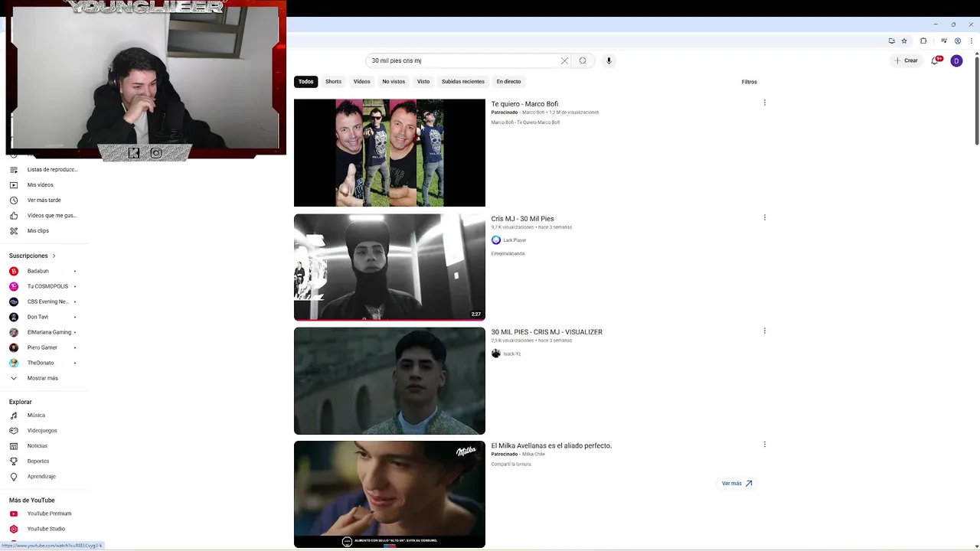Open options menu for Te quiero - Marco Bofi
Screen dimensions: 980x551
tap(764, 103)
